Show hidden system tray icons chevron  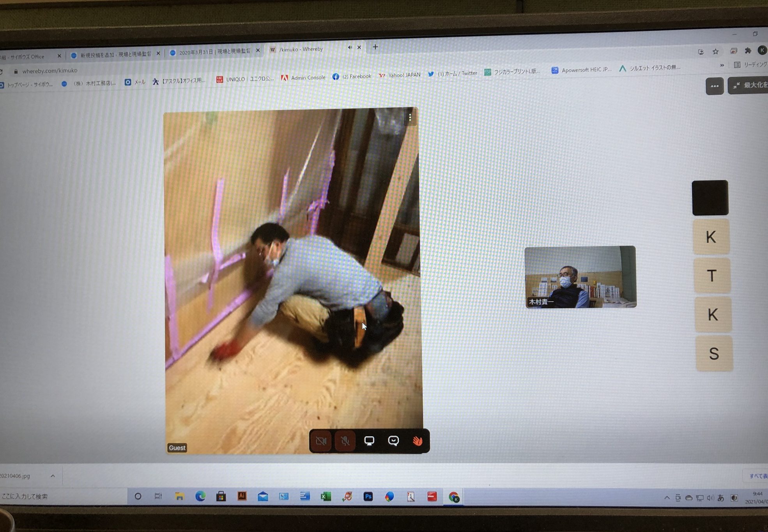coord(667,498)
